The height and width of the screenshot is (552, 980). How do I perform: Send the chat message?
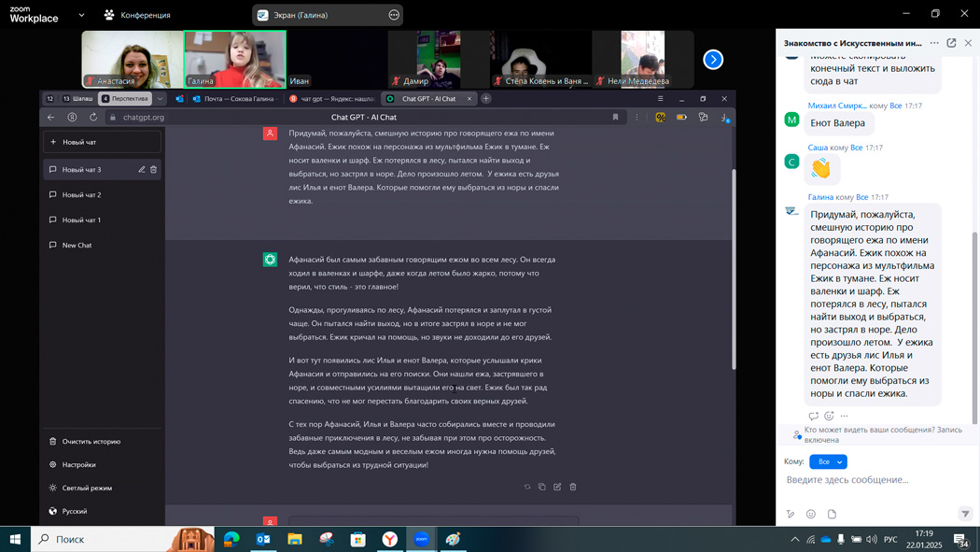coord(965,514)
